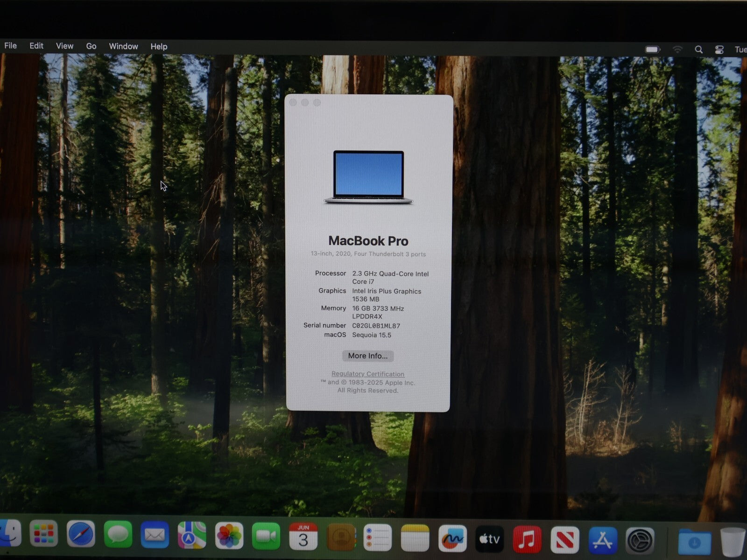Screen dimensions: 747x560
Task: Open the Go menu
Action: tap(91, 46)
